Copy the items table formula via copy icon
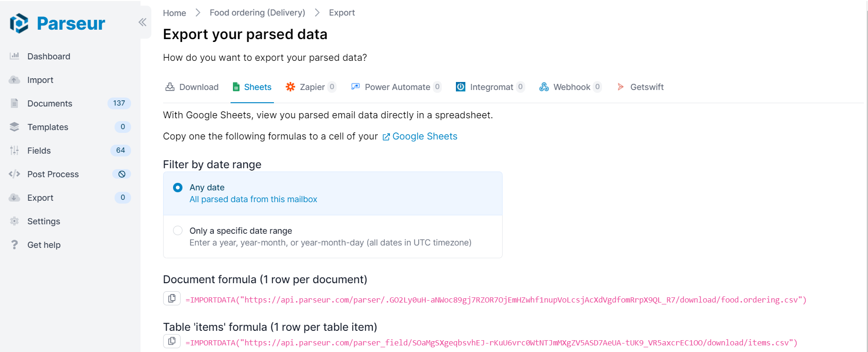Viewport: 868px width, 352px height. [172, 341]
